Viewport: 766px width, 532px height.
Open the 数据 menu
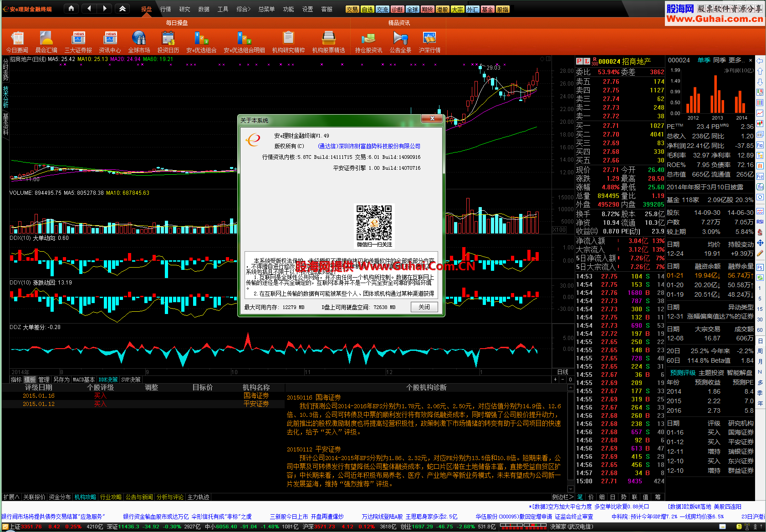tap(204, 9)
